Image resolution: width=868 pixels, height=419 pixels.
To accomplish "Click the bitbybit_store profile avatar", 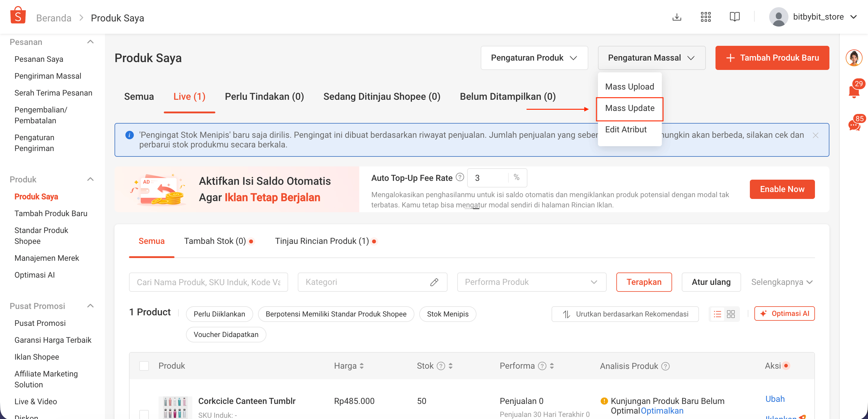I will [x=778, y=17].
